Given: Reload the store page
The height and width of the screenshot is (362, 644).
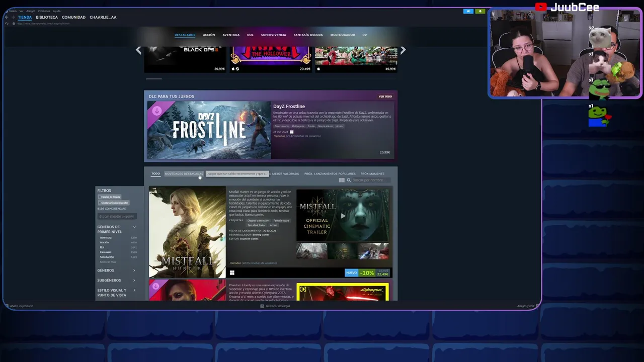Looking at the screenshot, I should pos(7,24).
